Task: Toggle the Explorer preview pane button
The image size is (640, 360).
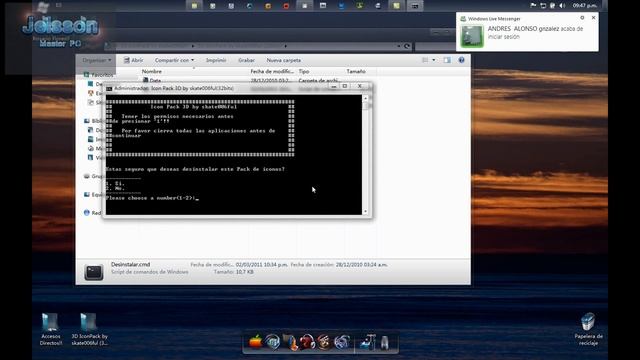Action: point(447,60)
